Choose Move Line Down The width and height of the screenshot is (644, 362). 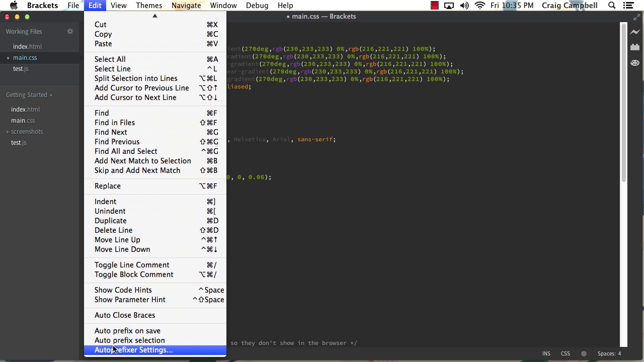[155, 249]
